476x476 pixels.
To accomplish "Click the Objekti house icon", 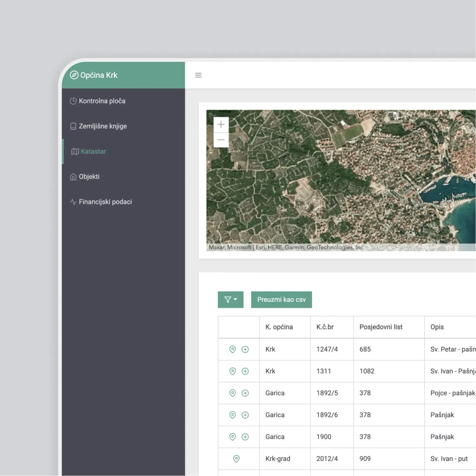I will pos(73,176).
